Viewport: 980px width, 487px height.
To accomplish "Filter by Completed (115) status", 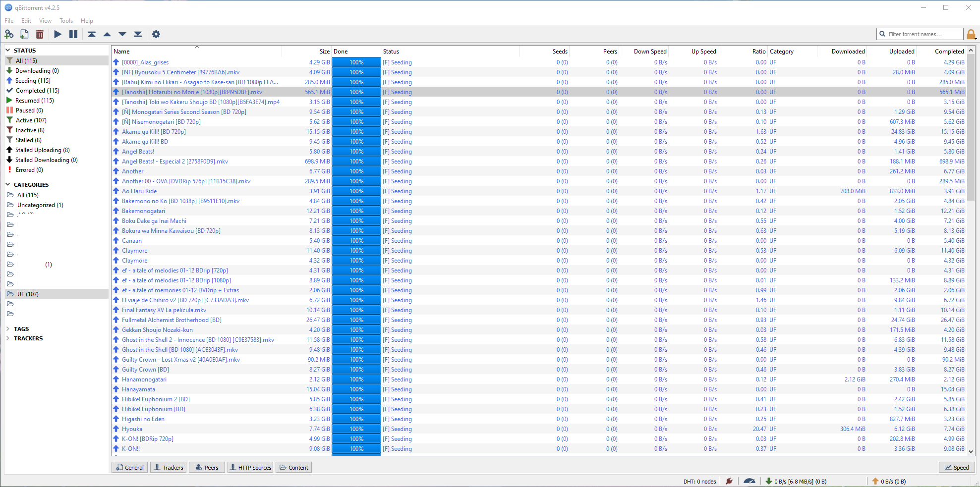I will click(x=57, y=91).
